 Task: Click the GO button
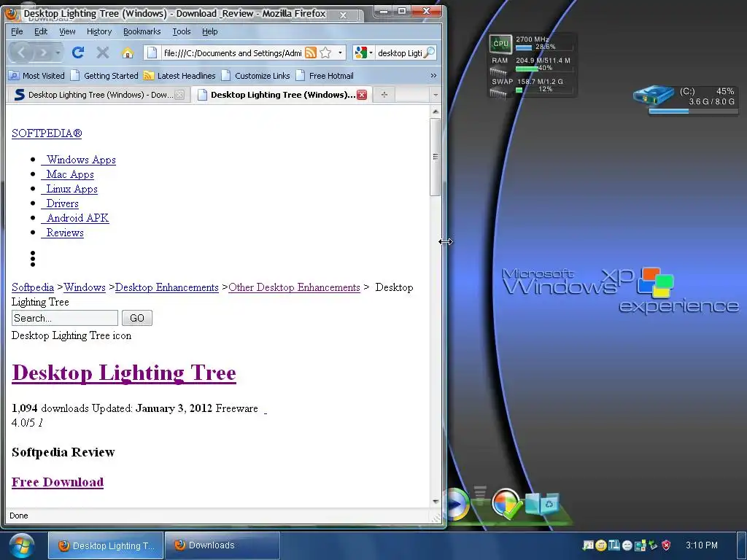137,318
